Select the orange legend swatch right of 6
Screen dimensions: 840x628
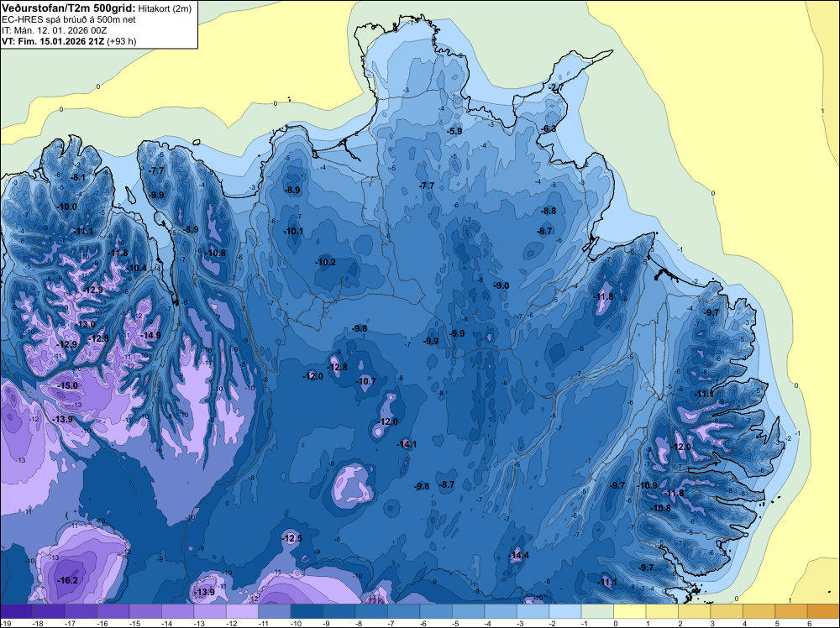[x=823, y=611]
